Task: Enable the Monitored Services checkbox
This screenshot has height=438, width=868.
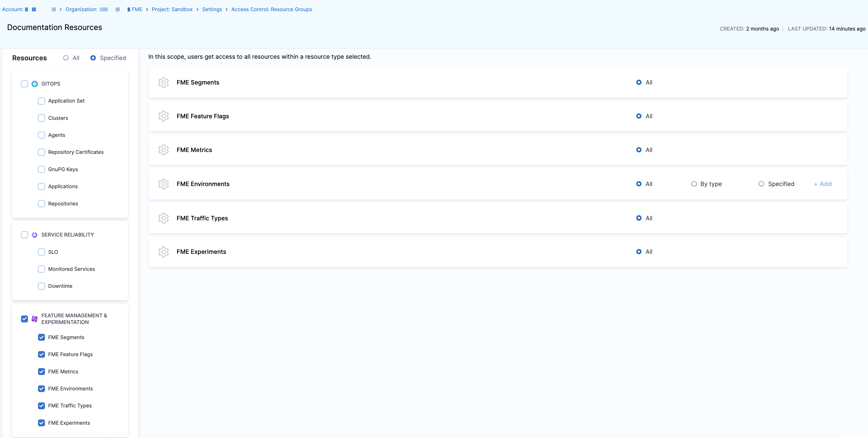Action: pyautogui.click(x=41, y=269)
